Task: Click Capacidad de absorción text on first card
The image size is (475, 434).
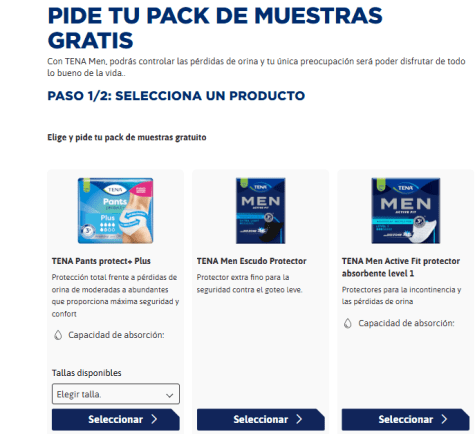Action: pos(116,335)
